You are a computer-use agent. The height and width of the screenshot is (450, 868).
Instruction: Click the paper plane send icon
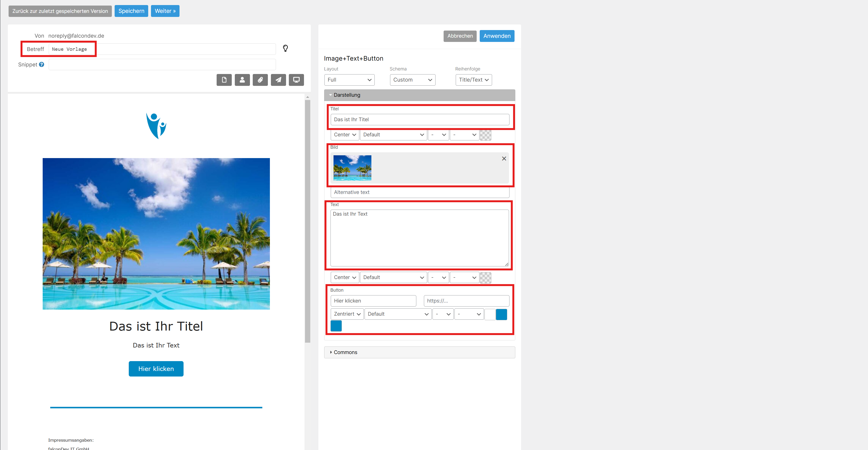278,80
